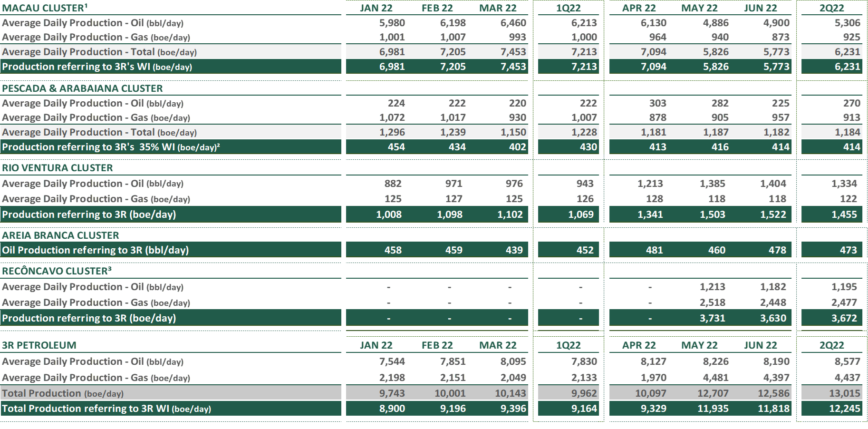Click the Areia Branca 1Q22 value 452
Viewport: 868px width, 429px height.
coord(585,250)
